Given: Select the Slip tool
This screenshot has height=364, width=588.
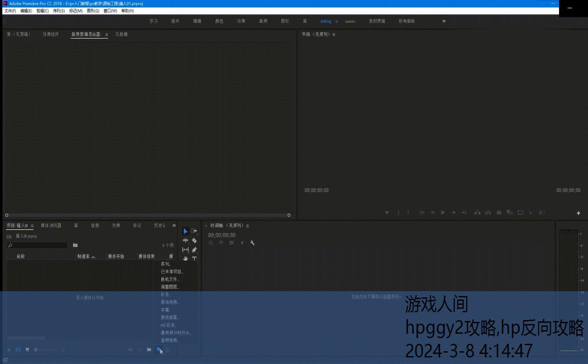Looking at the screenshot, I should (185, 250).
